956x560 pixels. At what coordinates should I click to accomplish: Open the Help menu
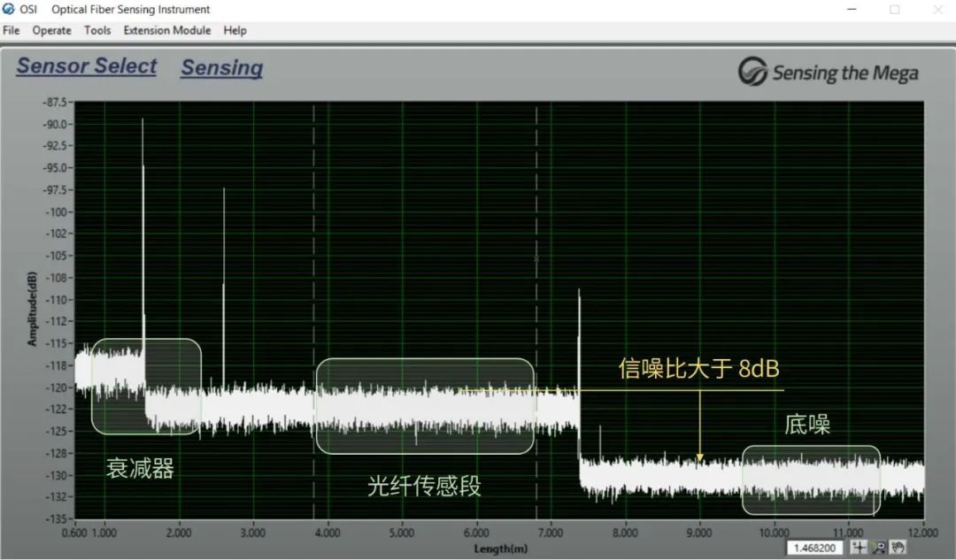(235, 30)
